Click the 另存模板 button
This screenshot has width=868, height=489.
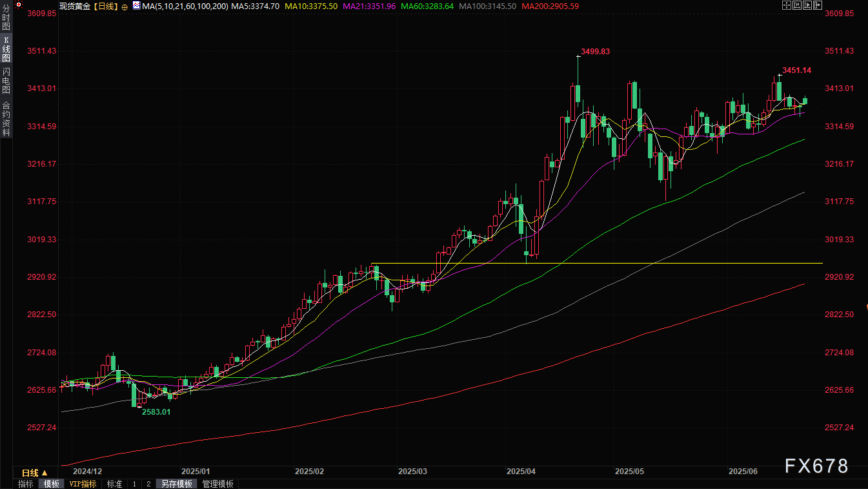pyautogui.click(x=177, y=484)
